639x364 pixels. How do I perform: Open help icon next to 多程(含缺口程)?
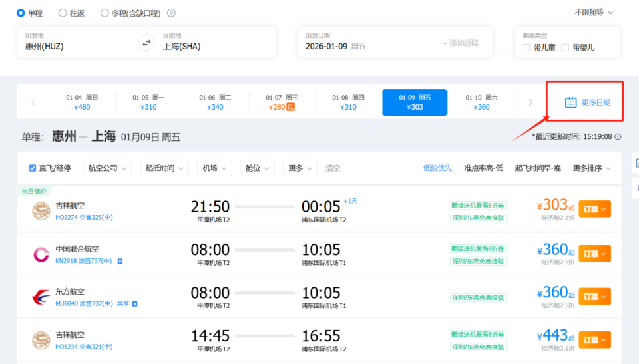point(171,13)
